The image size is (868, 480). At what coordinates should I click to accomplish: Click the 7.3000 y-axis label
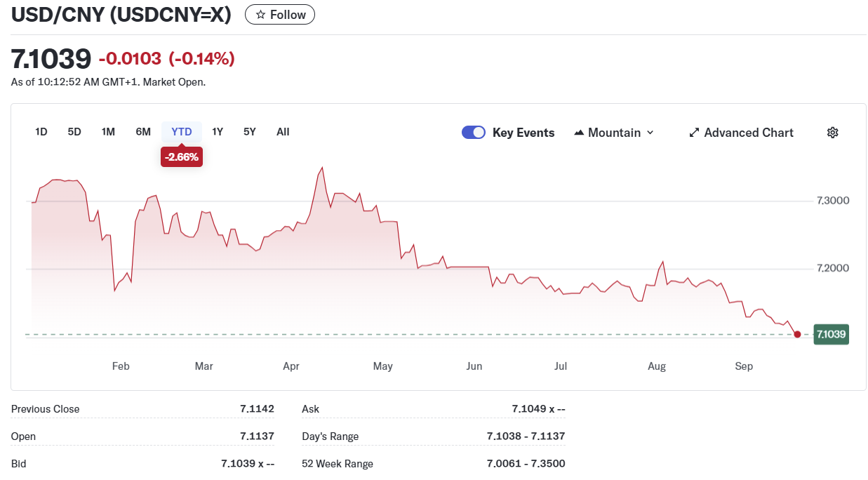[x=833, y=201]
